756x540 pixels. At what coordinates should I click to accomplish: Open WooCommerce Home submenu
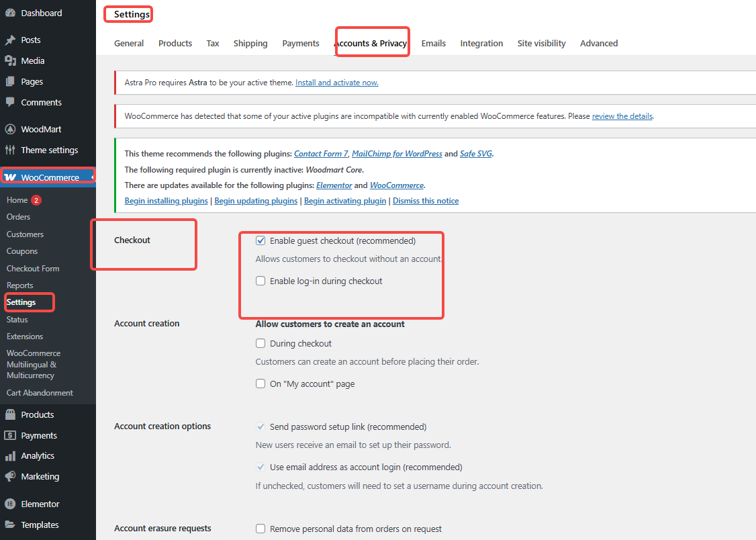[17, 200]
